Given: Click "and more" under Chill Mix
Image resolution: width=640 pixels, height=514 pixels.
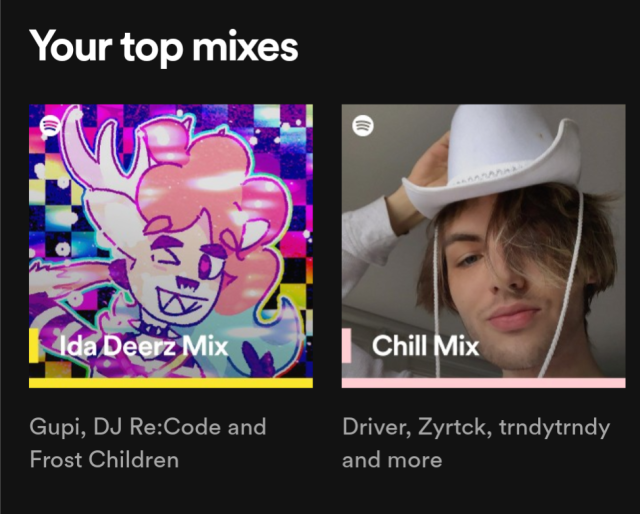Looking at the screenshot, I should point(392,460).
